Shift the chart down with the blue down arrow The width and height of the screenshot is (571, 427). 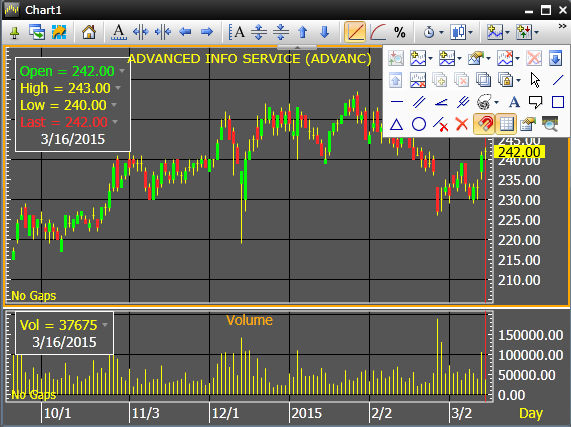[x=324, y=32]
